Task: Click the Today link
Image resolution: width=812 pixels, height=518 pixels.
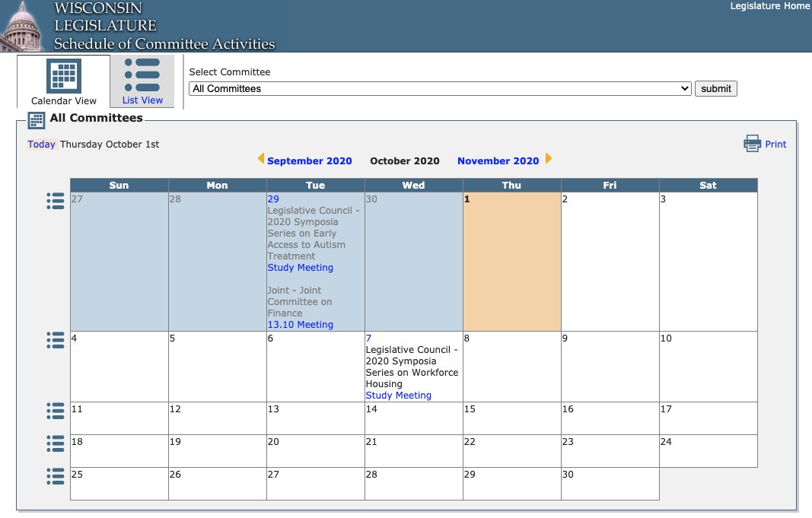Action: pos(41,145)
